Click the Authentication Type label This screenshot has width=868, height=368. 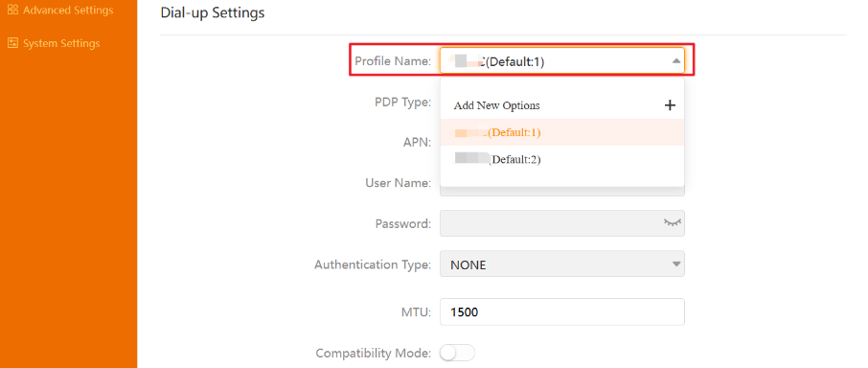(x=373, y=264)
